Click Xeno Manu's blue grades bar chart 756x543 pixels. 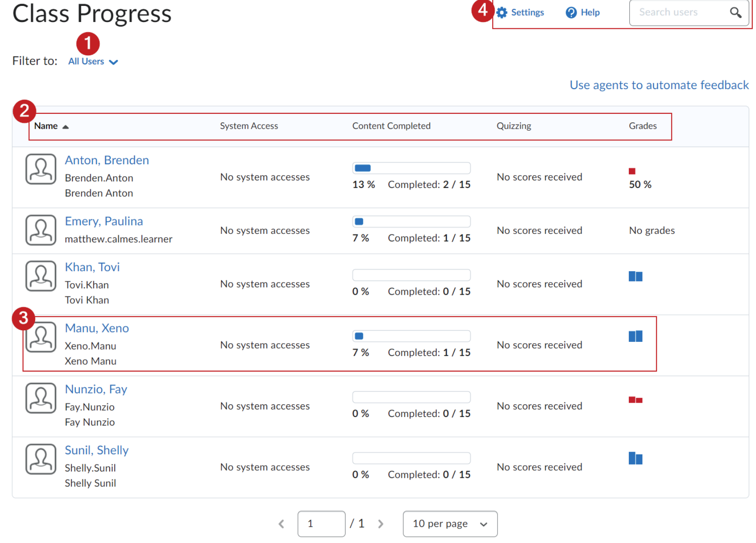(x=636, y=336)
